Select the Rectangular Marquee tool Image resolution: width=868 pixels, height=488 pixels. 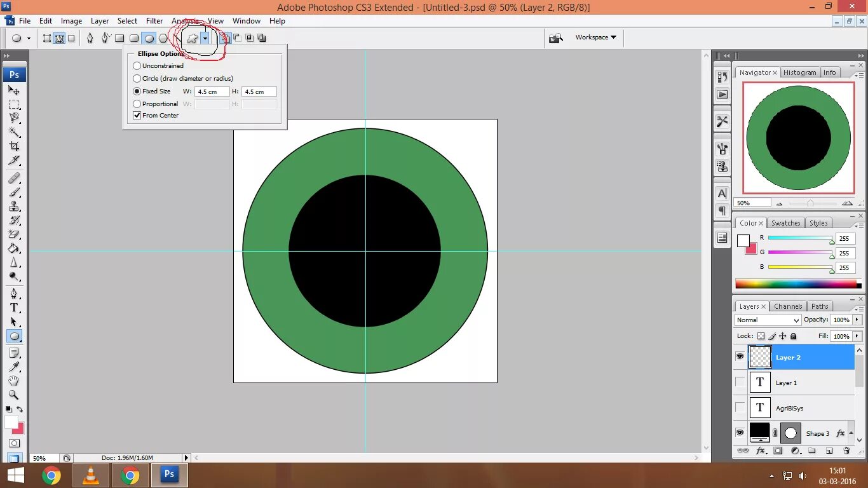pos(14,104)
